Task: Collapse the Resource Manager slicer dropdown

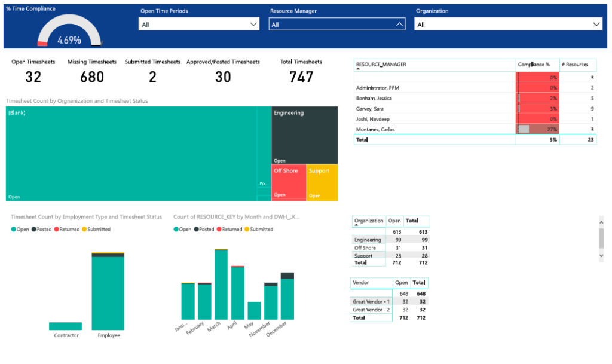Action: pyautogui.click(x=399, y=24)
